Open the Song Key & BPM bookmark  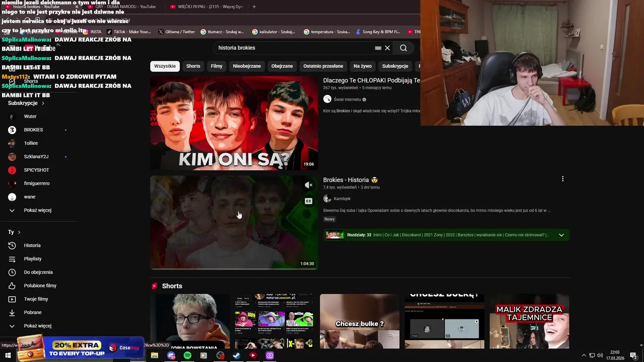[377, 32]
